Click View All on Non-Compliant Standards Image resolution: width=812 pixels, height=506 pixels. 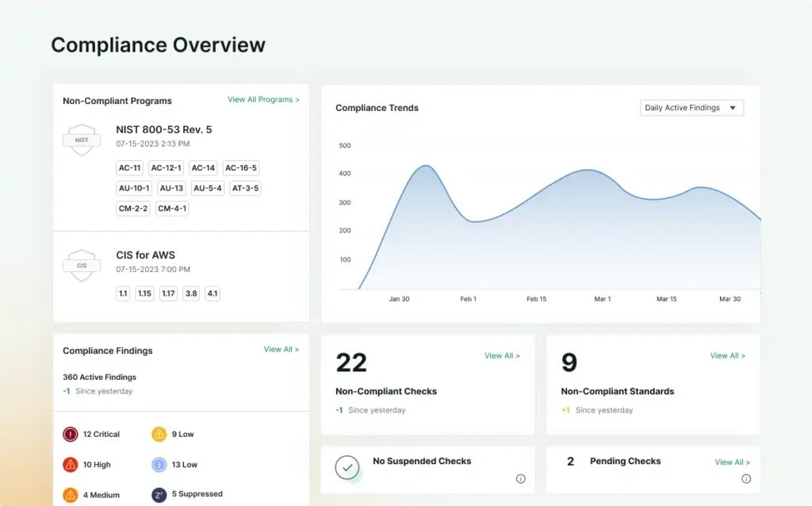(x=727, y=355)
